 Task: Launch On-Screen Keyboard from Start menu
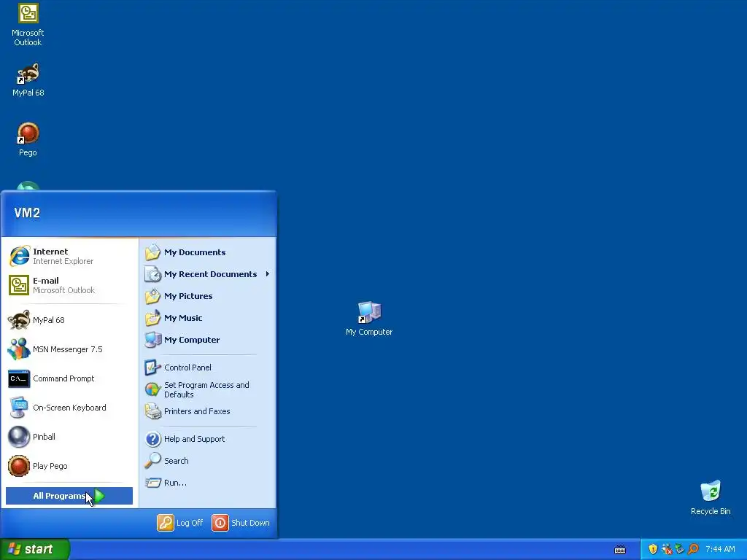[69, 408]
